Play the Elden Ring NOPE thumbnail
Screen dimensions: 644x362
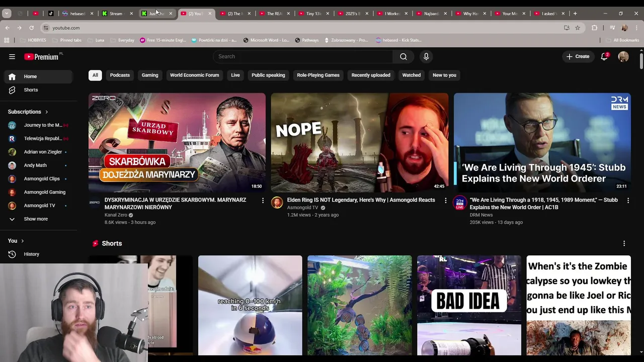click(x=360, y=143)
